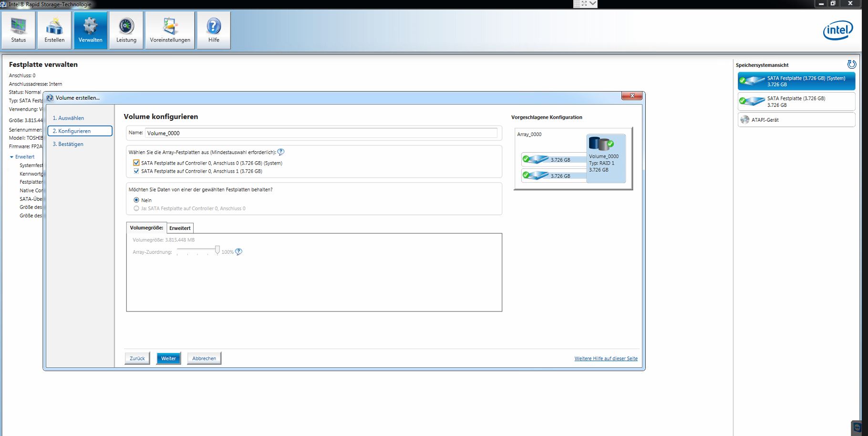Click the Intel logo
The width and height of the screenshot is (868, 436).
(838, 31)
